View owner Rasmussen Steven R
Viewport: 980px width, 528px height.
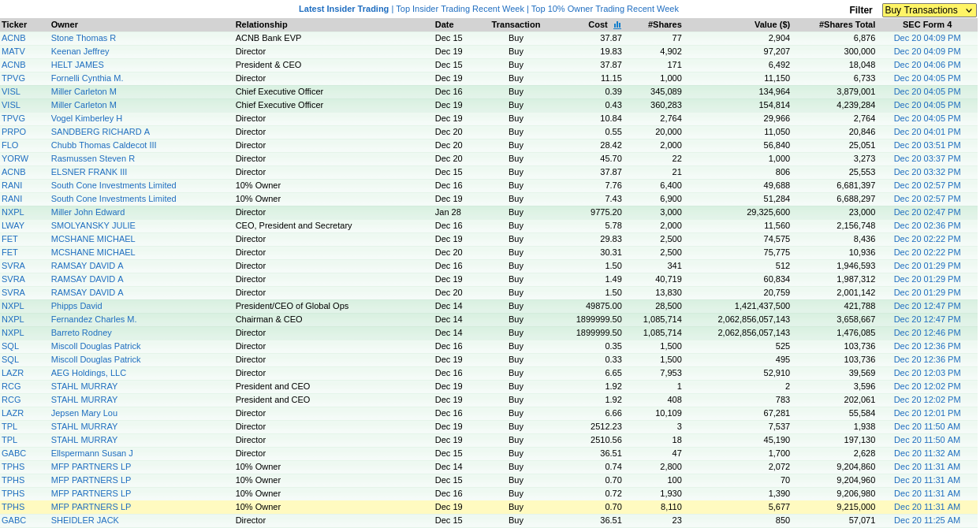pyautogui.click(x=93, y=158)
